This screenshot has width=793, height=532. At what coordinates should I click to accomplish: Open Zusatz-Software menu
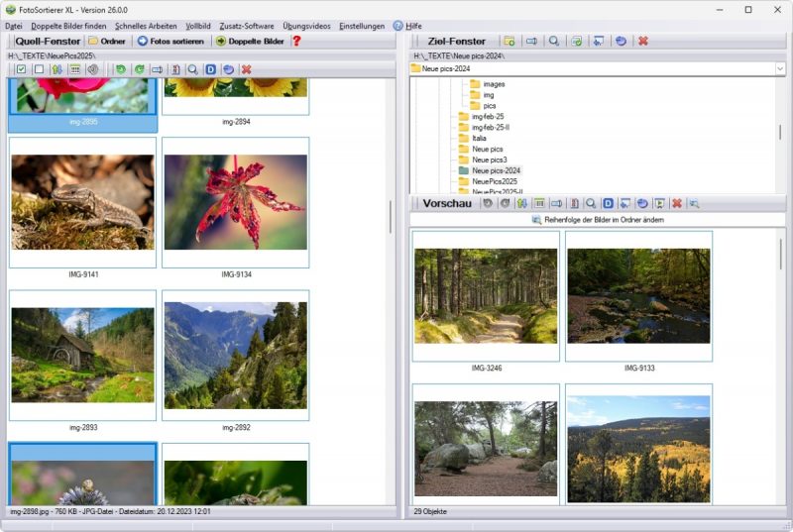point(246,26)
